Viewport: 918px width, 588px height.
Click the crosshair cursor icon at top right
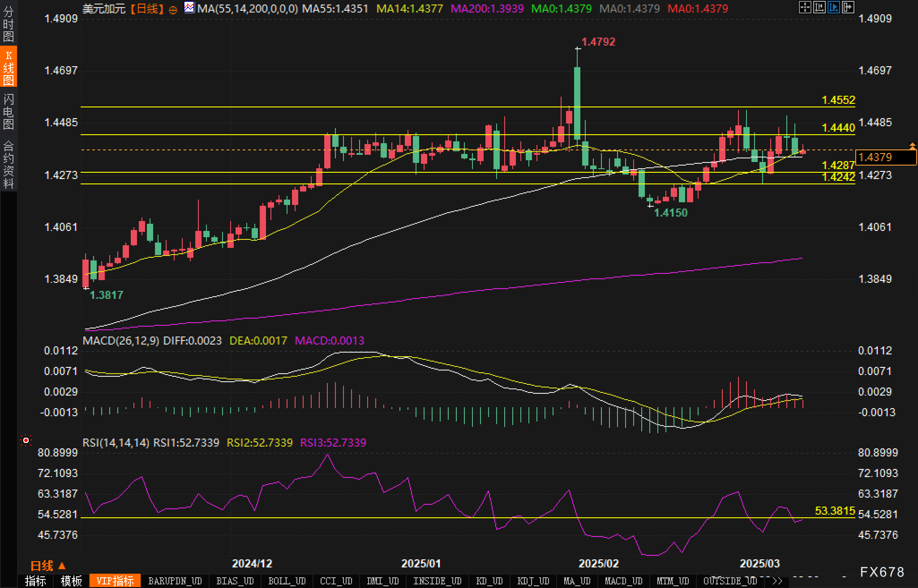[805, 7]
